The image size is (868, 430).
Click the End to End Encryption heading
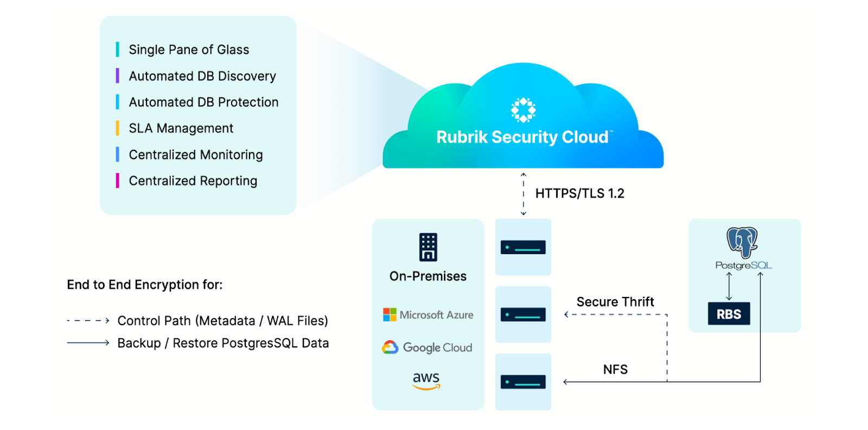[144, 285]
